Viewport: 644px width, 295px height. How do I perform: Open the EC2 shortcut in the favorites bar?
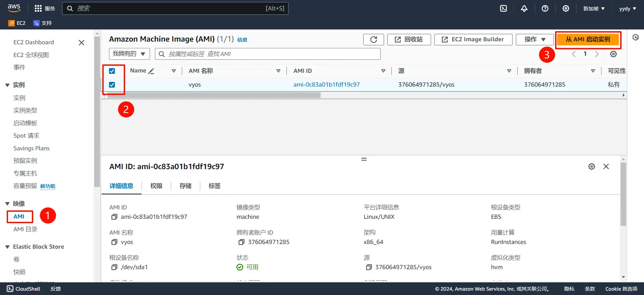point(17,23)
